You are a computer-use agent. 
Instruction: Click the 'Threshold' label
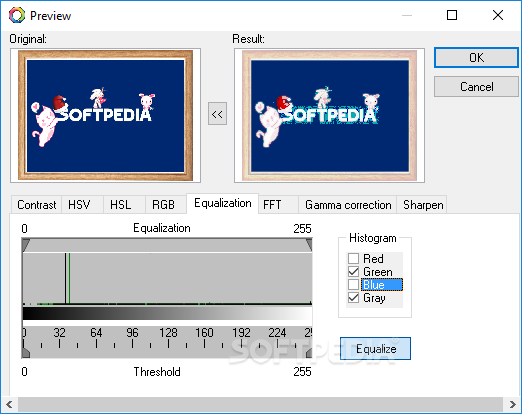[x=157, y=372]
